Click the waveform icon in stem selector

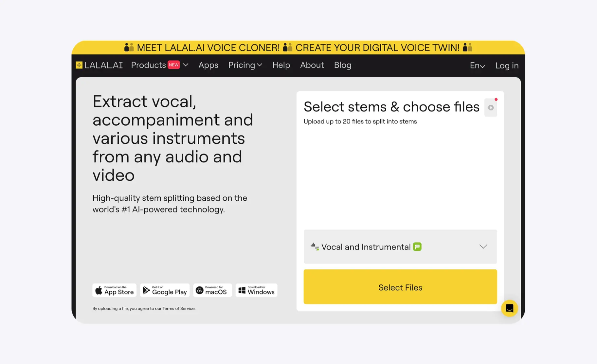point(315,246)
